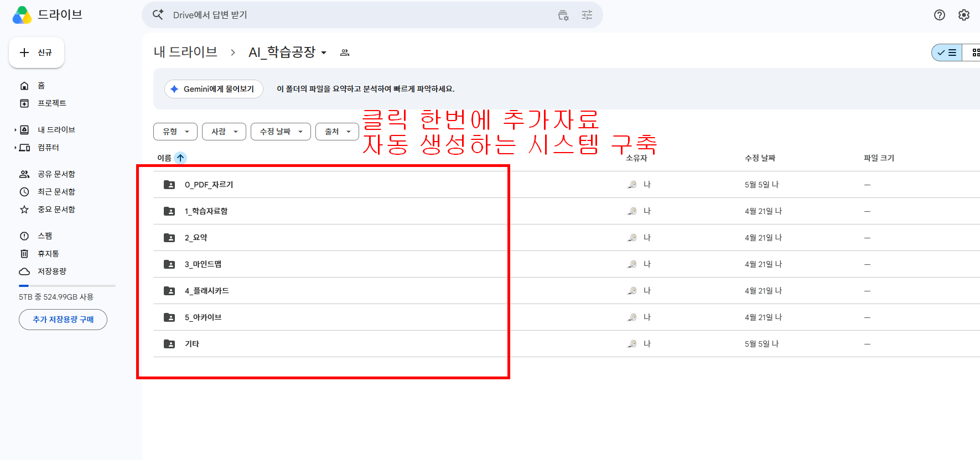This screenshot has height=460, width=980.
Task: Expand the 컴퓨터 tree arrow
Action: tap(15, 148)
